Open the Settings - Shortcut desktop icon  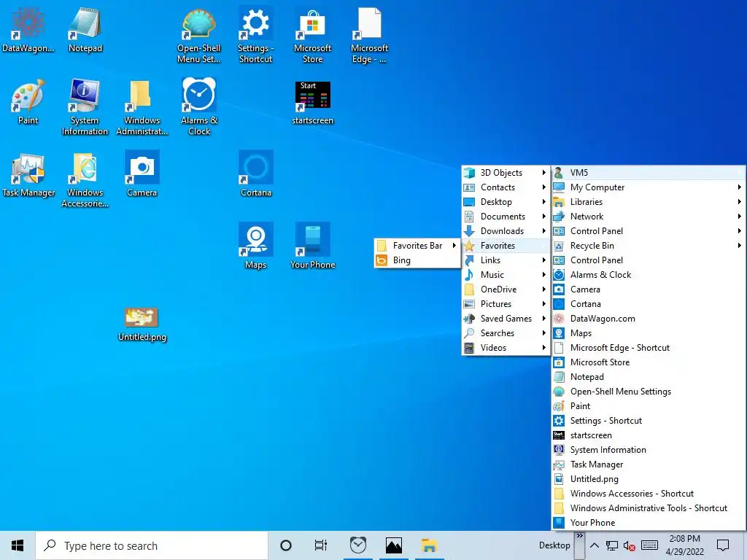point(256,35)
